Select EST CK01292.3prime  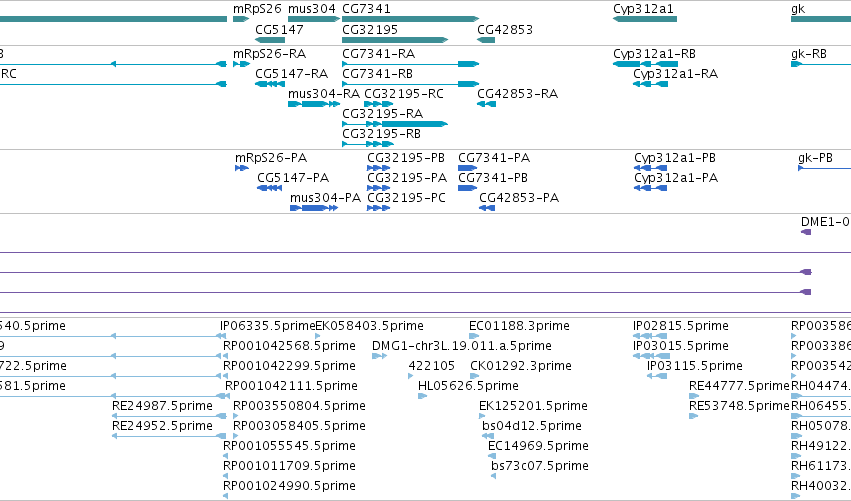(520, 366)
